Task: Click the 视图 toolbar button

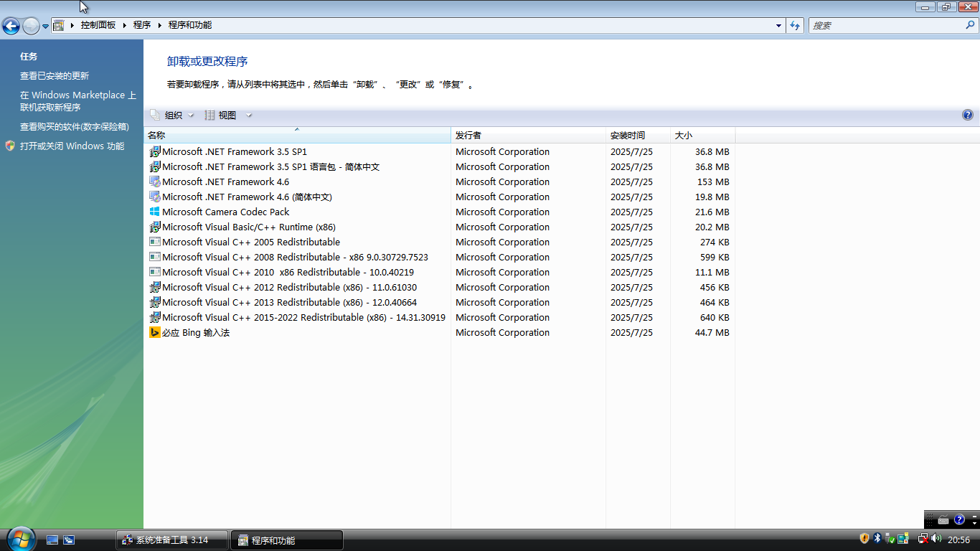Action: pos(221,116)
